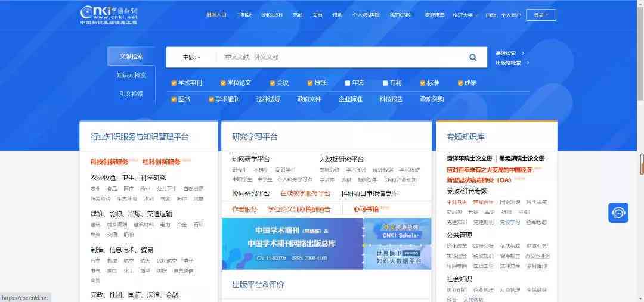Uncheck the 标准 checkbox
The width and height of the screenshot is (644, 302).
point(423,83)
